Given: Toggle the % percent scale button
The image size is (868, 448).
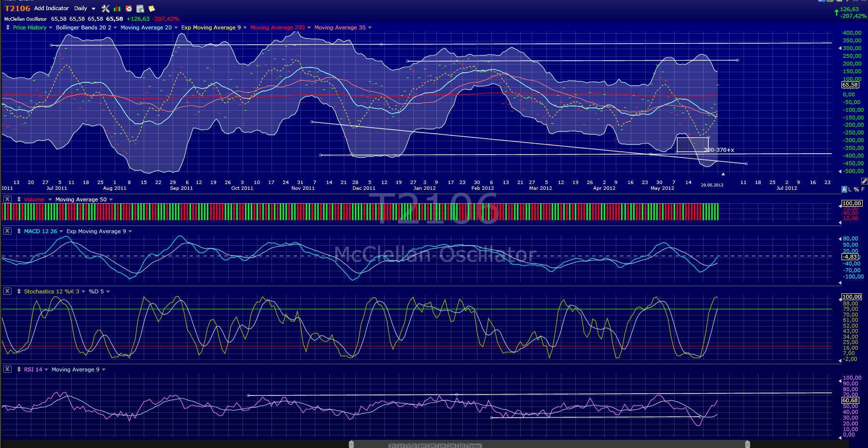Looking at the screenshot, I should pos(856,189).
